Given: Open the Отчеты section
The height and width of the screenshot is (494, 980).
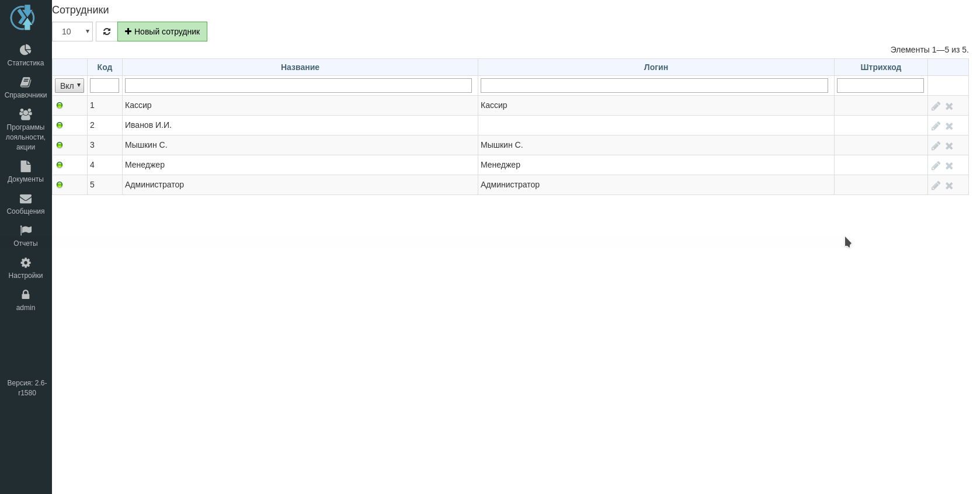Looking at the screenshot, I should (x=26, y=236).
